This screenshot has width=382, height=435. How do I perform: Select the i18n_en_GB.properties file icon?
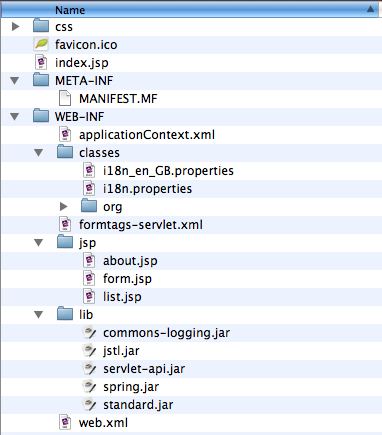(x=89, y=170)
